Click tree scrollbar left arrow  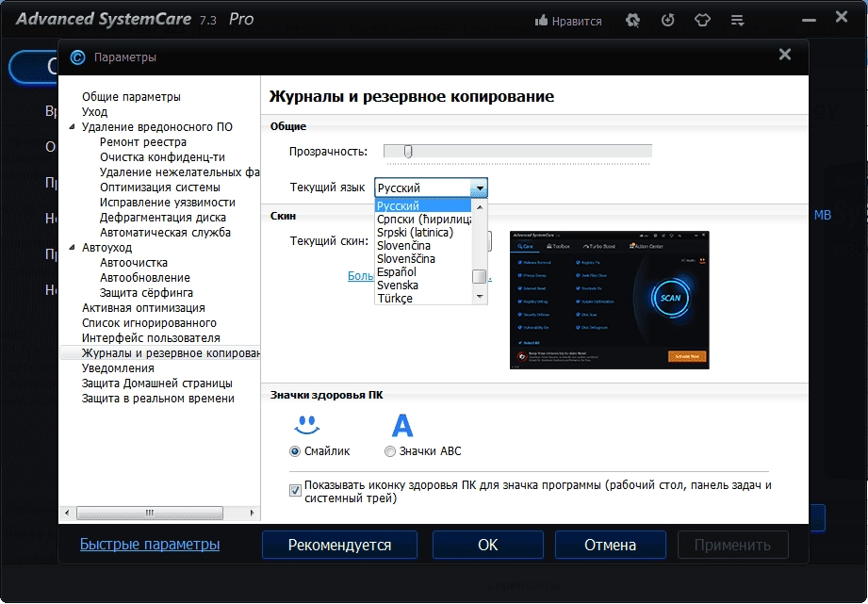tap(67, 514)
